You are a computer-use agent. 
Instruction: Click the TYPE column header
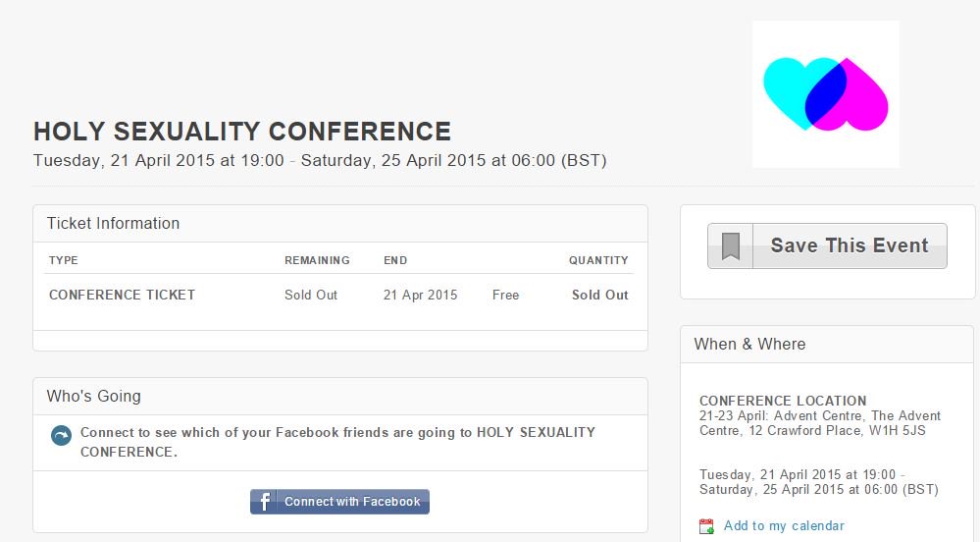(64, 260)
